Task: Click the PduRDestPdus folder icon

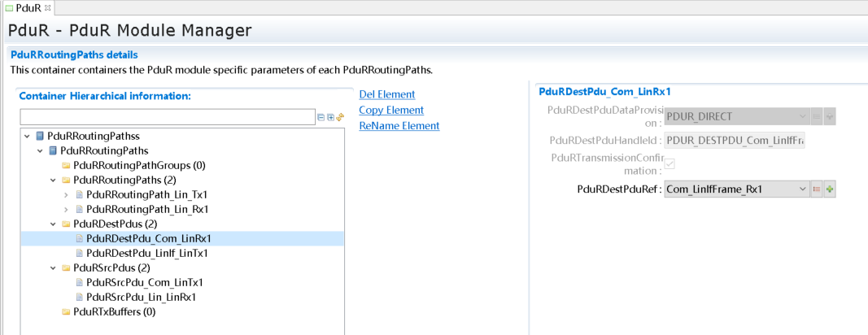Action: click(66, 224)
